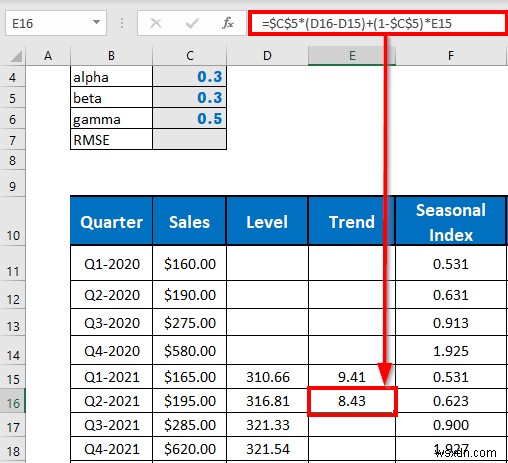Select Seasonal Index cell 0.913

pos(451,322)
